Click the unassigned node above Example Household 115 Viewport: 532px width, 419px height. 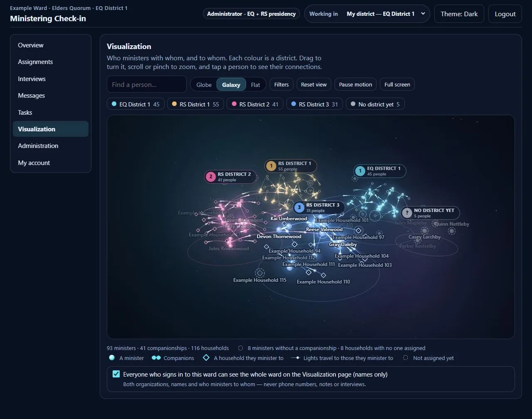260,273
